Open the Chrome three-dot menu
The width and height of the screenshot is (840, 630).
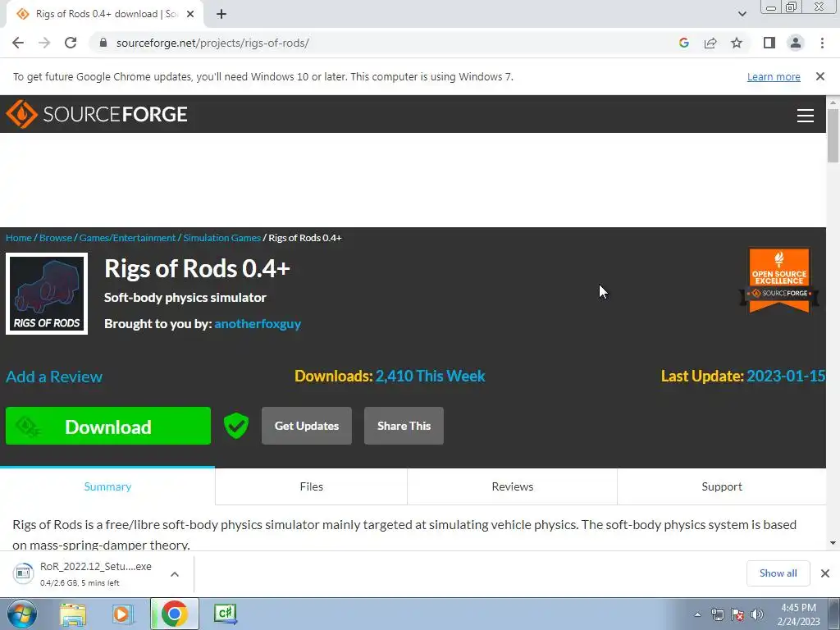click(822, 43)
